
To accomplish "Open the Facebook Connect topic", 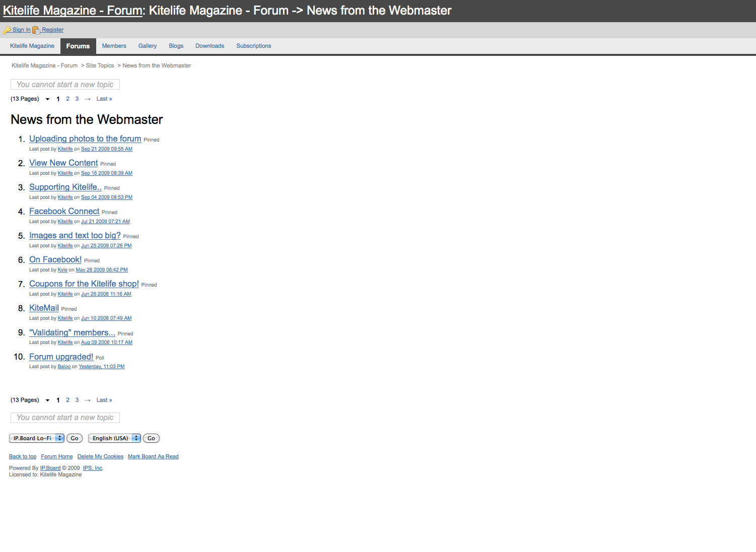I will click(64, 211).
